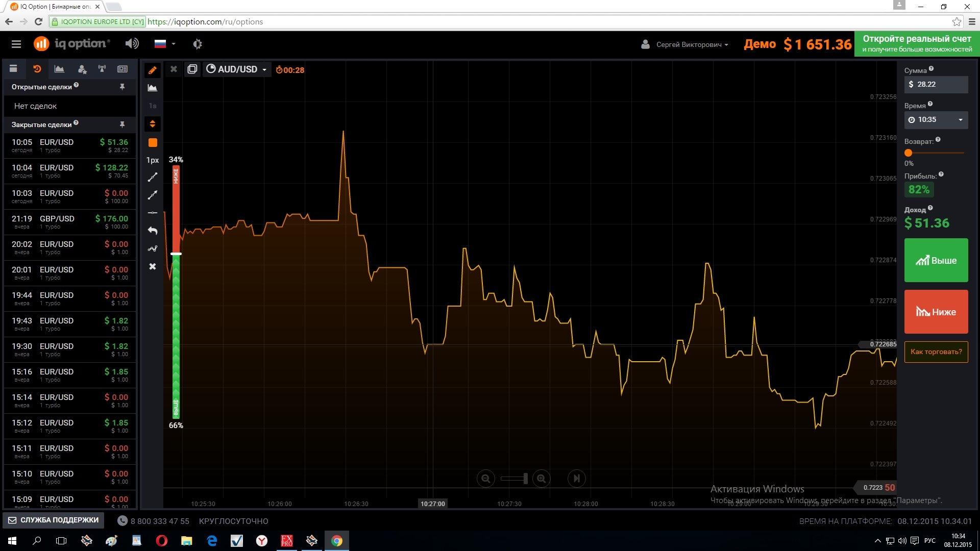
Task: Open the news tab icon
Action: (x=122, y=69)
